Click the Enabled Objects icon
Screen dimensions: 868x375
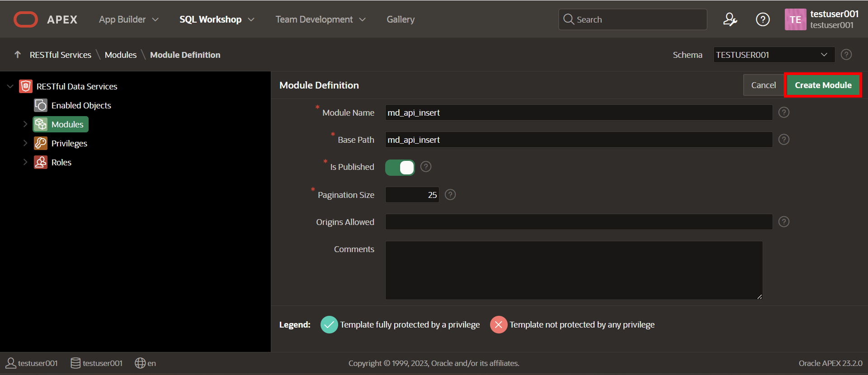pos(41,105)
